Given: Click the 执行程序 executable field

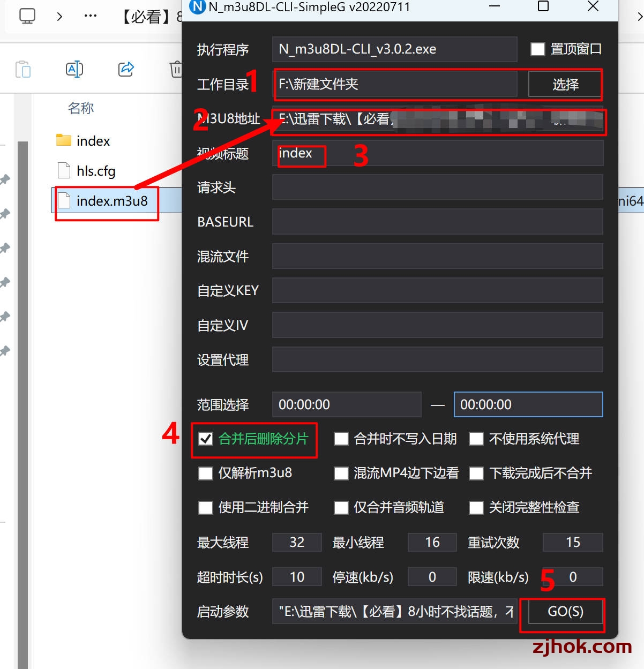Looking at the screenshot, I should pos(395,49).
